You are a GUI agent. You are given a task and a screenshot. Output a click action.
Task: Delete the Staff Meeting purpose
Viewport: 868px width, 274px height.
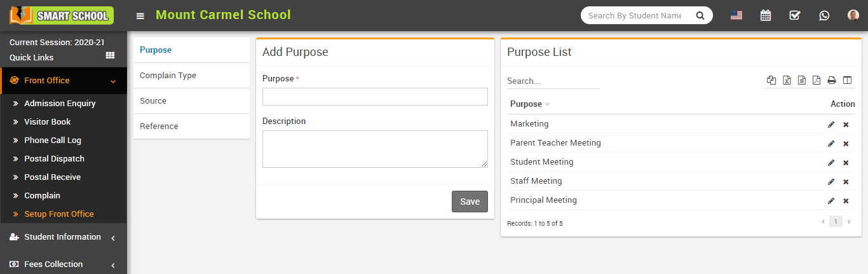point(846,182)
